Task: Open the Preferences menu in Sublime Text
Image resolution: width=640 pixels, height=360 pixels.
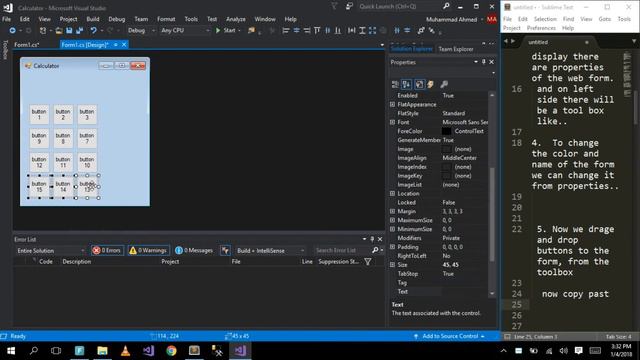Action: tap(541, 28)
